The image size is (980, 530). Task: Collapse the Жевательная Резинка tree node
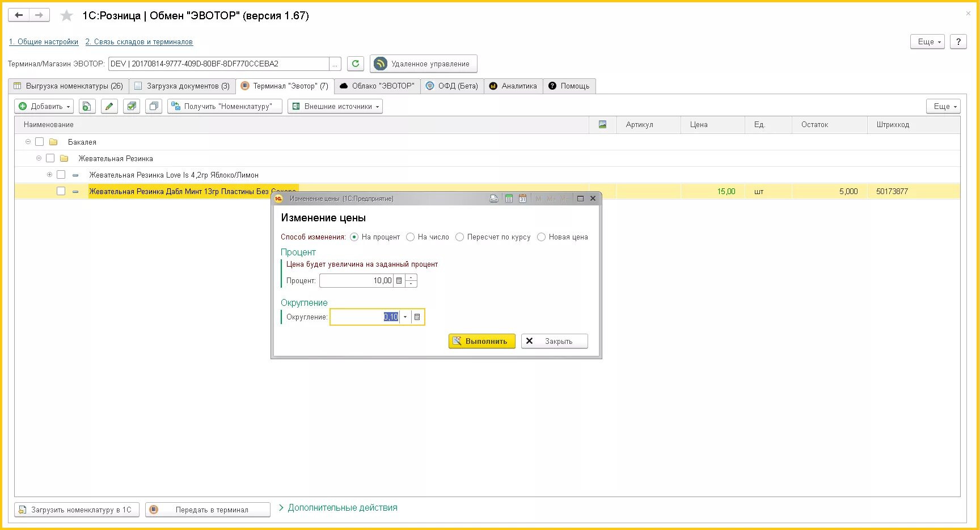(x=39, y=158)
